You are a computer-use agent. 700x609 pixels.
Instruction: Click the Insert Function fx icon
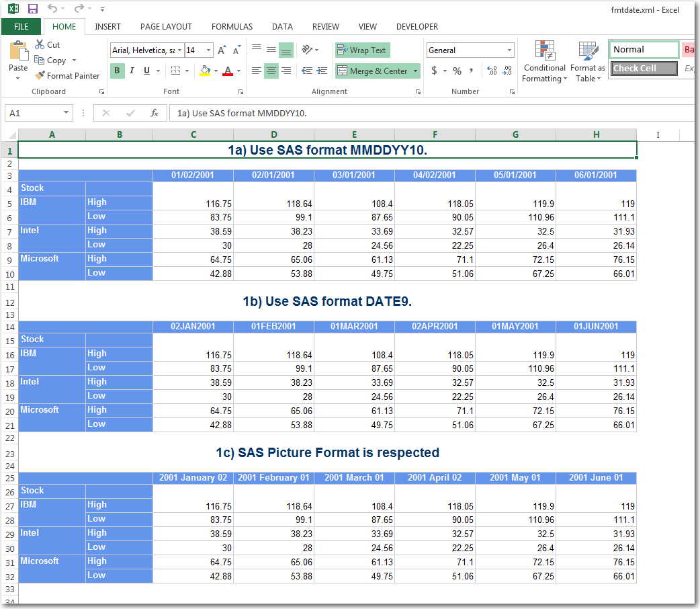point(154,113)
